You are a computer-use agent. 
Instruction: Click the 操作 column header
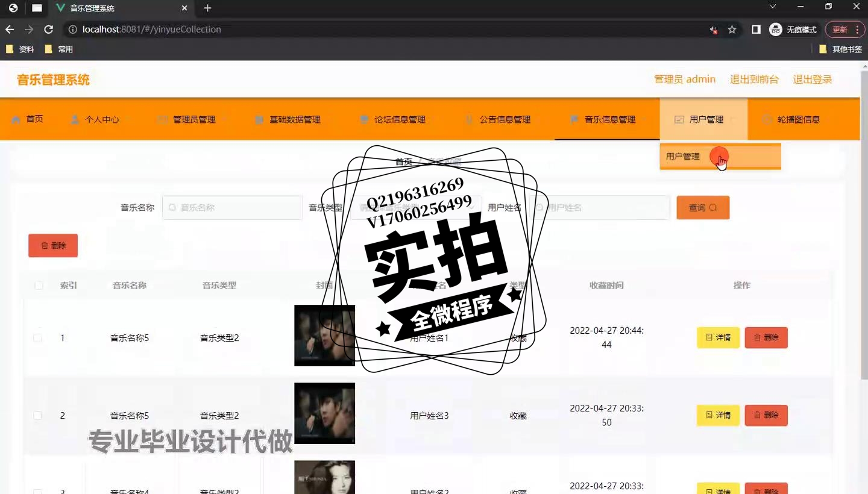point(742,286)
